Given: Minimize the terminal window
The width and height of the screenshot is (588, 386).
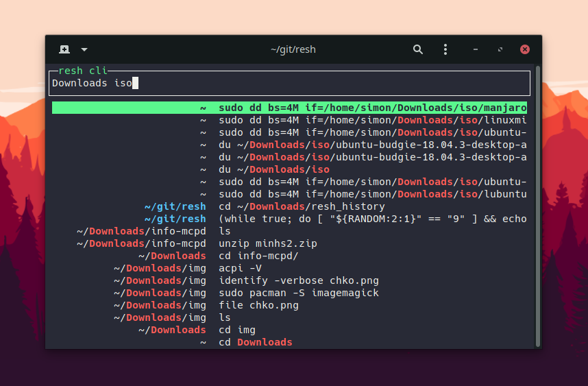Looking at the screenshot, I should [476, 49].
